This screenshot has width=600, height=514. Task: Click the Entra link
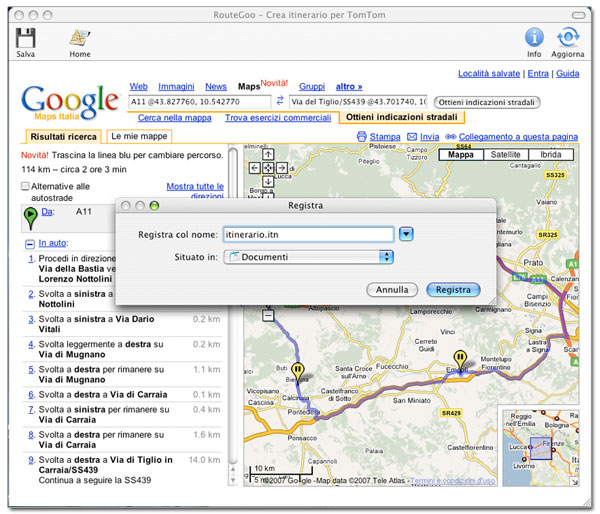pos(538,73)
